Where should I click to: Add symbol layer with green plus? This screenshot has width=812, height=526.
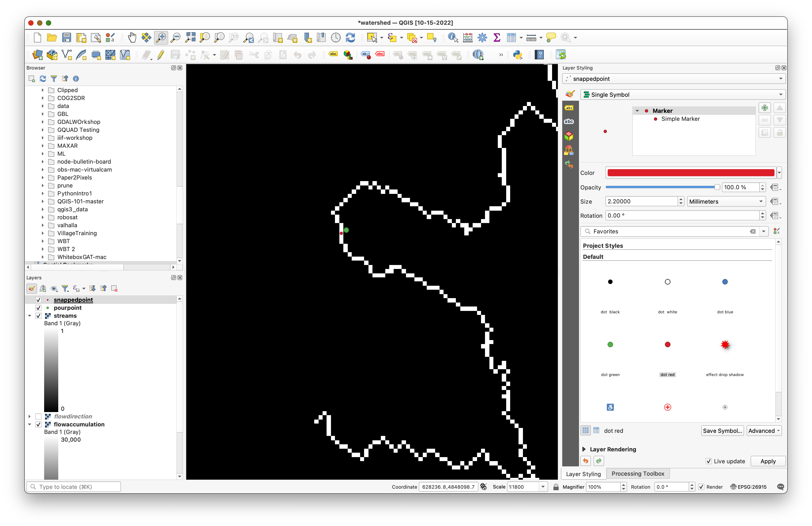point(765,108)
